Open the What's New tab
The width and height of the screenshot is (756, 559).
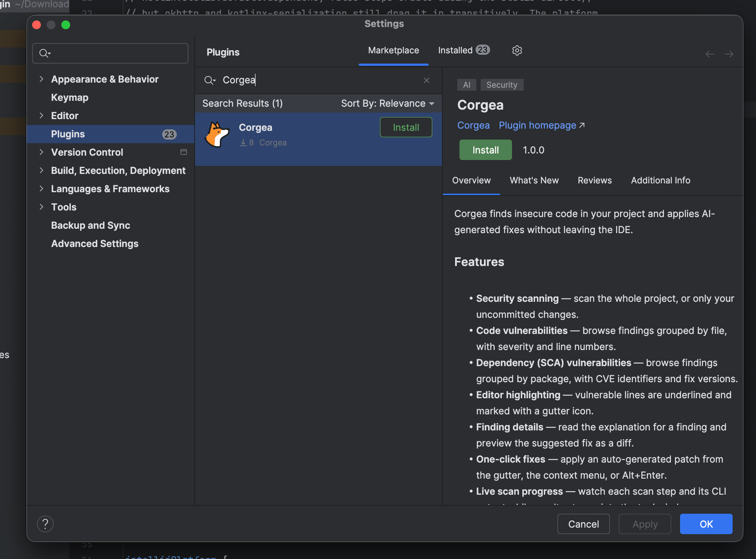click(534, 180)
